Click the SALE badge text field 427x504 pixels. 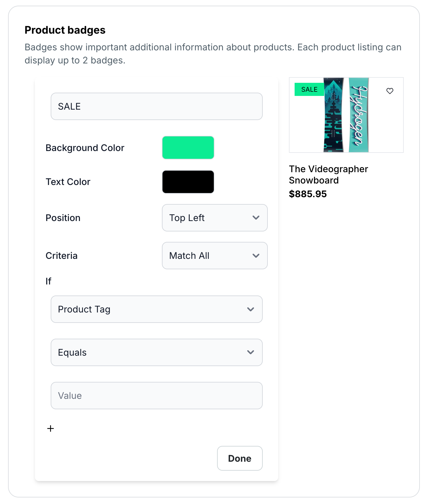coord(157,106)
